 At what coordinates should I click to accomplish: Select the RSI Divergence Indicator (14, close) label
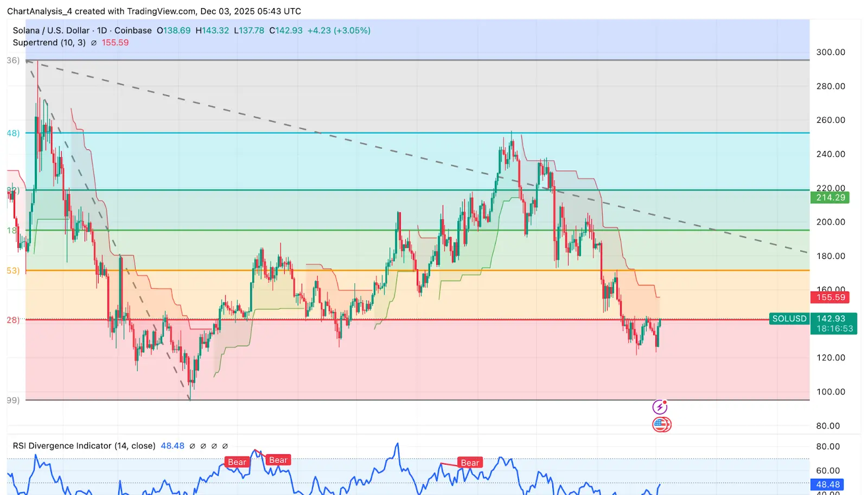click(x=84, y=446)
